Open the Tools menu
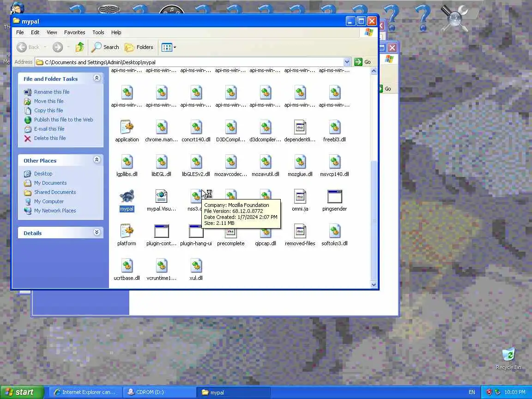532x399 pixels. tap(98, 32)
